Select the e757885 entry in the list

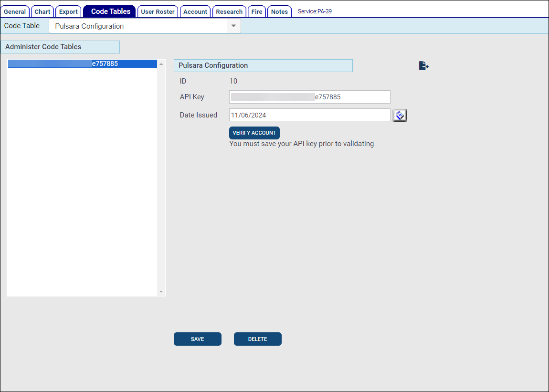(82, 64)
